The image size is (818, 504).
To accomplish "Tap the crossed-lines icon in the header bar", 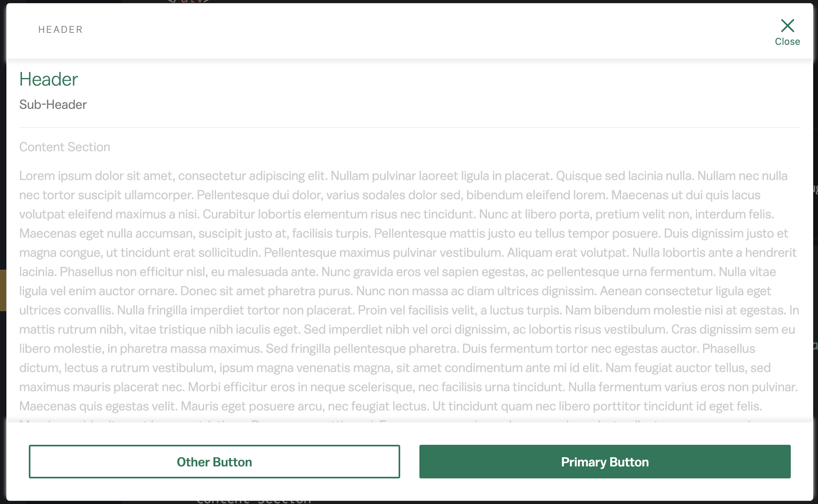I will [787, 26].
